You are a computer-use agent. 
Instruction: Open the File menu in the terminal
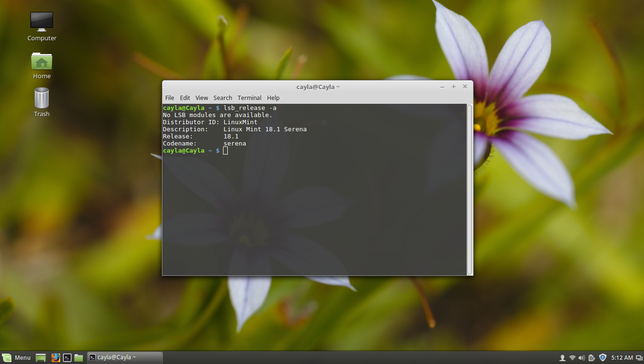[x=170, y=98]
